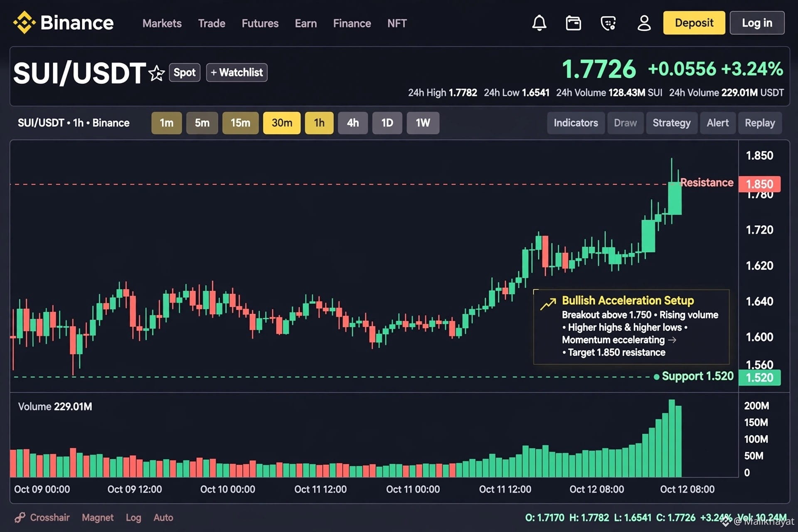Image resolution: width=798 pixels, height=532 pixels.
Task: Switch chart to 1W interval
Action: tap(423, 123)
